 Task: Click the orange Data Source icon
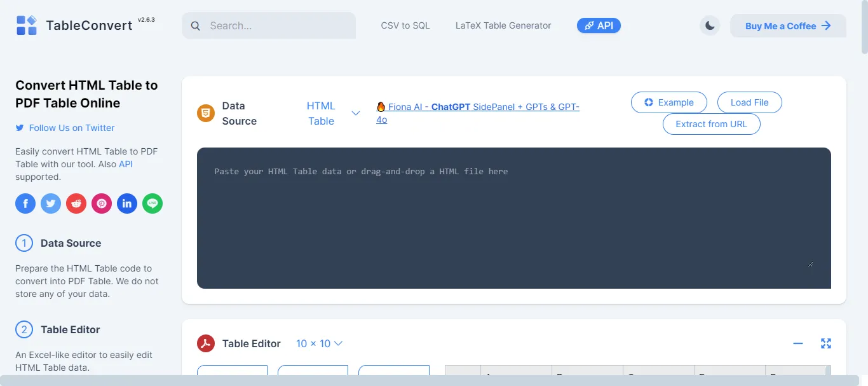[205, 113]
